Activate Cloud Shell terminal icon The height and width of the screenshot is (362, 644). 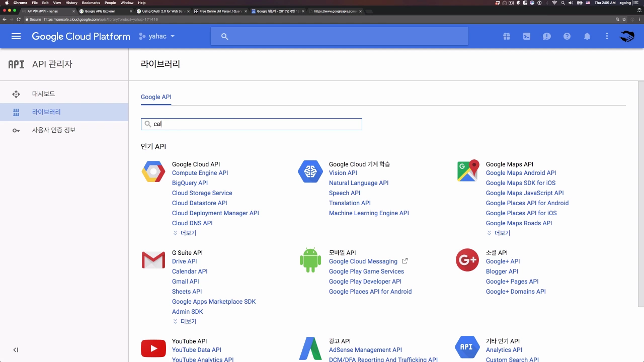(526, 36)
